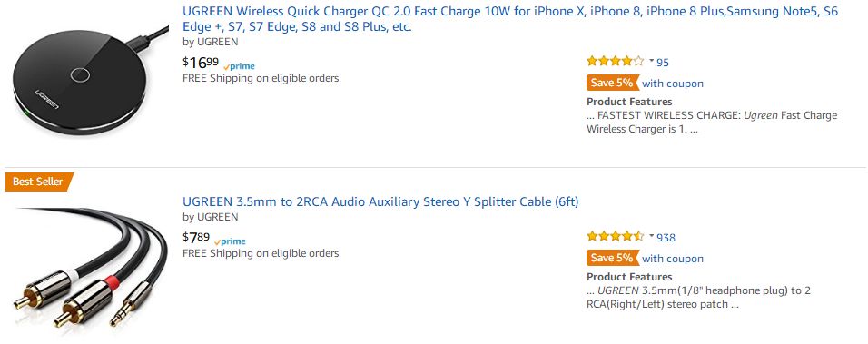Click the star rating for wireless charger
The image size is (868, 344).
click(615, 62)
